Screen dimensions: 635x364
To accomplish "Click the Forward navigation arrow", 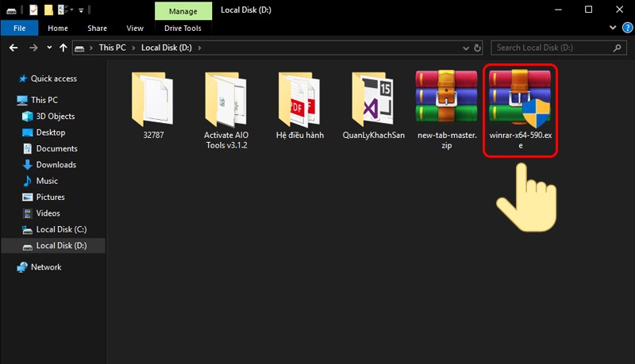I will pyautogui.click(x=33, y=48).
